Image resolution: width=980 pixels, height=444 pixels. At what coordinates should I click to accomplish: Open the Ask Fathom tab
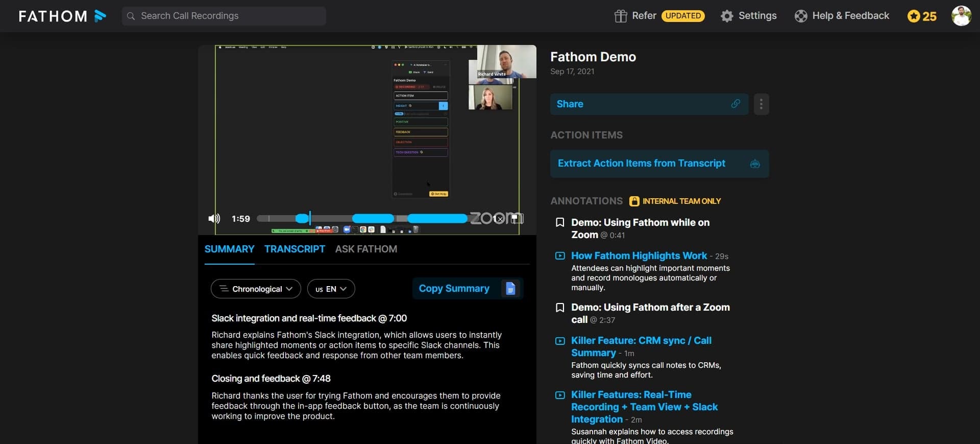click(x=366, y=249)
